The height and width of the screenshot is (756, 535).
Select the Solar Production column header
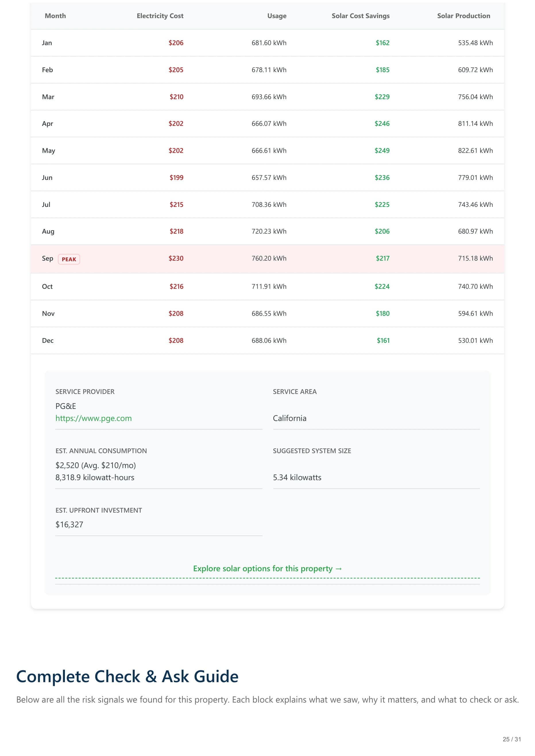pos(463,16)
